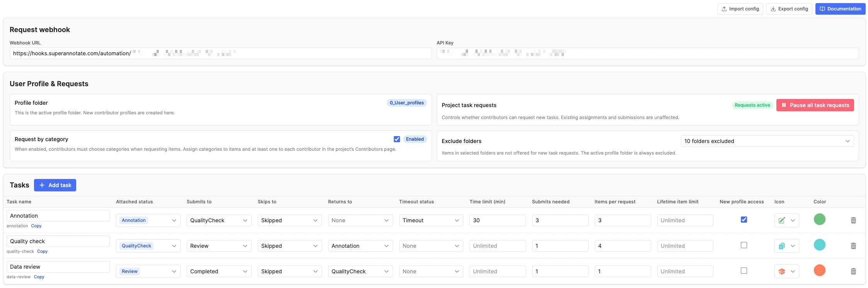Toggle Request by category Enabled checkbox
Screen dimensions: 868x288
(397, 139)
